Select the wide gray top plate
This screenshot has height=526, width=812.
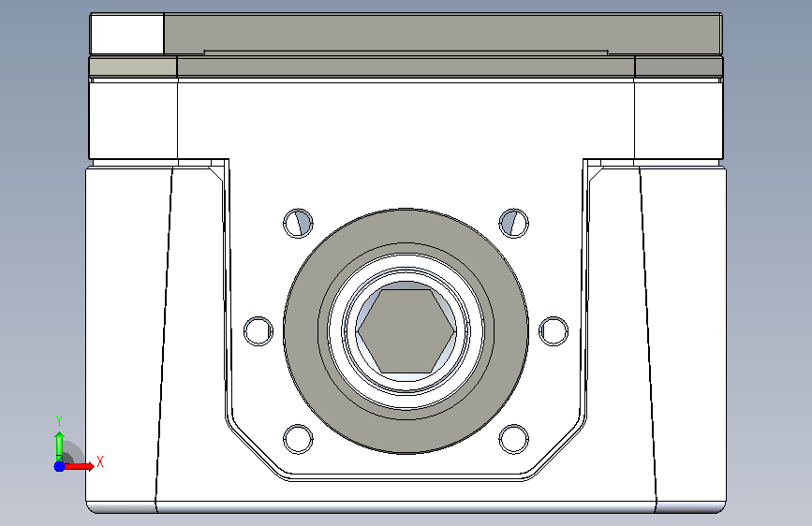[442, 33]
